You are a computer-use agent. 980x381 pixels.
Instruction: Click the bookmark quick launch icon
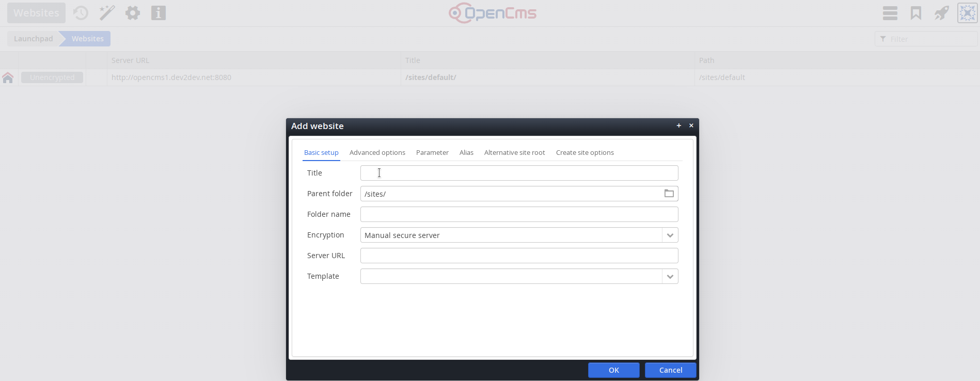pyautogui.click(x=915, y=13)
